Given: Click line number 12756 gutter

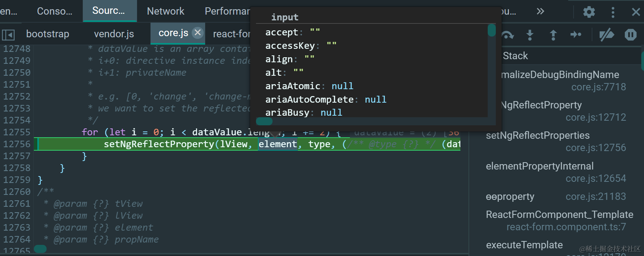Looking at the screenshot, I should (17, 144).
